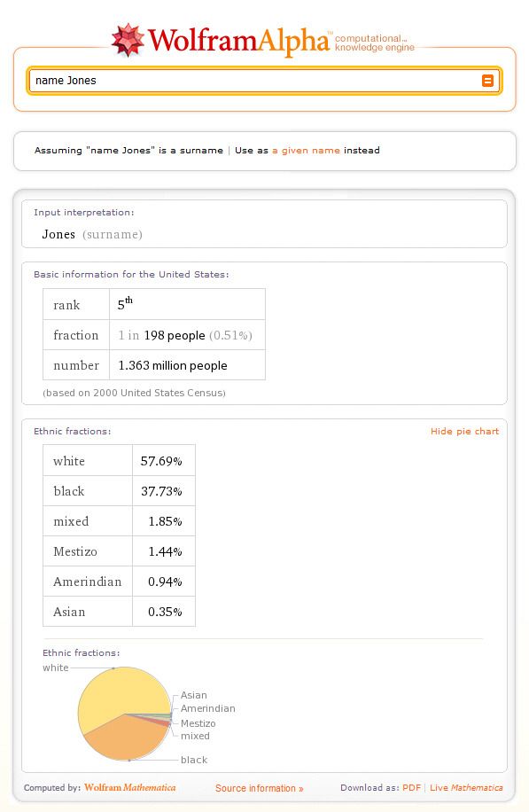Image resolution: width=529 pixels, height=812 pixels.
Task: Click the WolframAlpha wordmark text
Action: tap(239, 40)
